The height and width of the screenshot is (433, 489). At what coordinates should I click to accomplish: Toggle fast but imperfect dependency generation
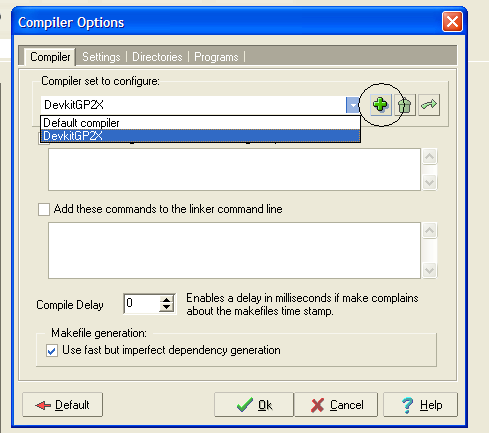coord(52,351)
